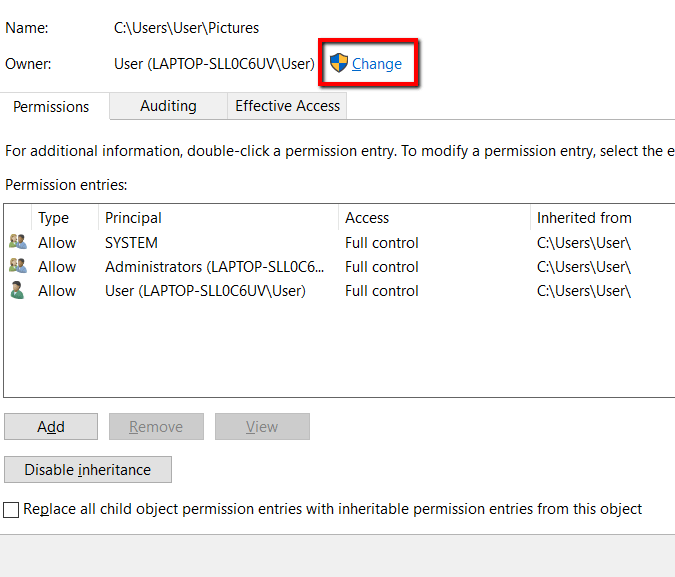Click the Remove button
This screenshot has height=577, width=675.
156,427
